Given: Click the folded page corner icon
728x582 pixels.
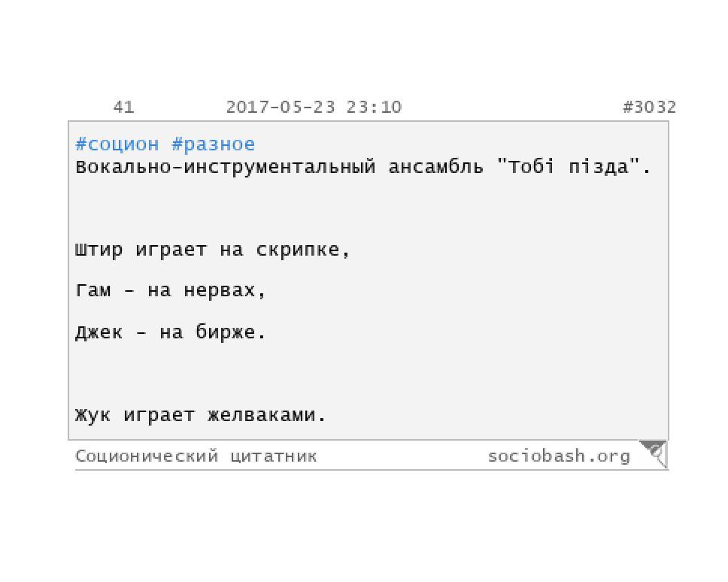Looking at the screenshot, I should click(654, 453).
